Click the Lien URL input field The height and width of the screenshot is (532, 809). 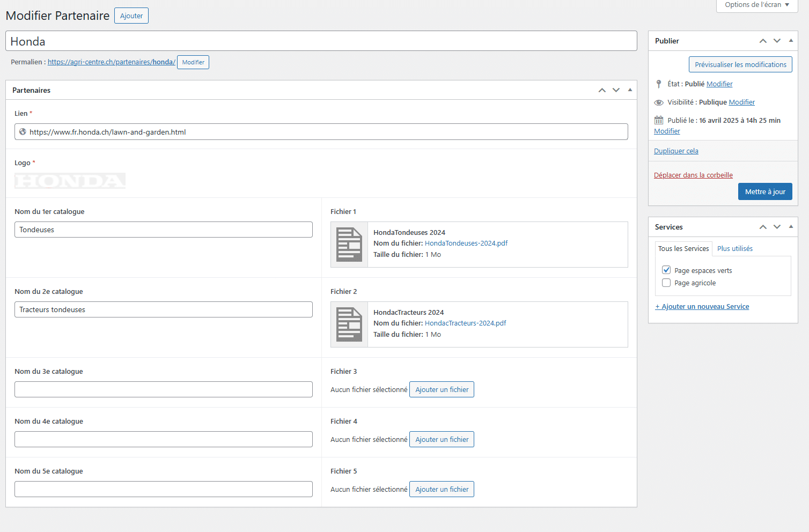(x=321, y=132)
